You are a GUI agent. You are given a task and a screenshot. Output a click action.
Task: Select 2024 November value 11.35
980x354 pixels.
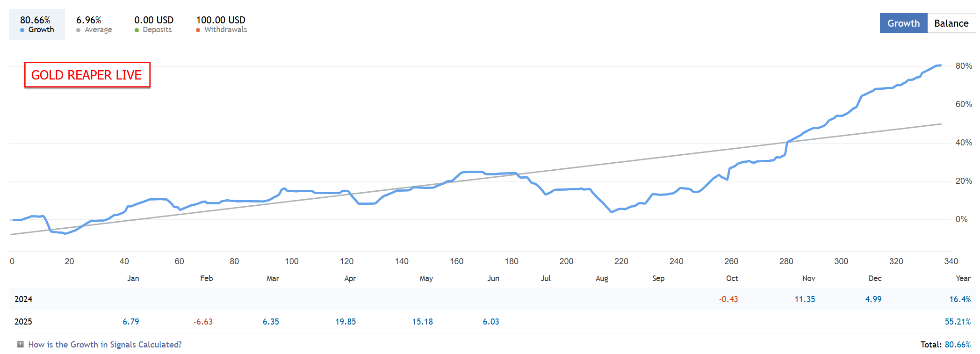(x=805, y=299)
